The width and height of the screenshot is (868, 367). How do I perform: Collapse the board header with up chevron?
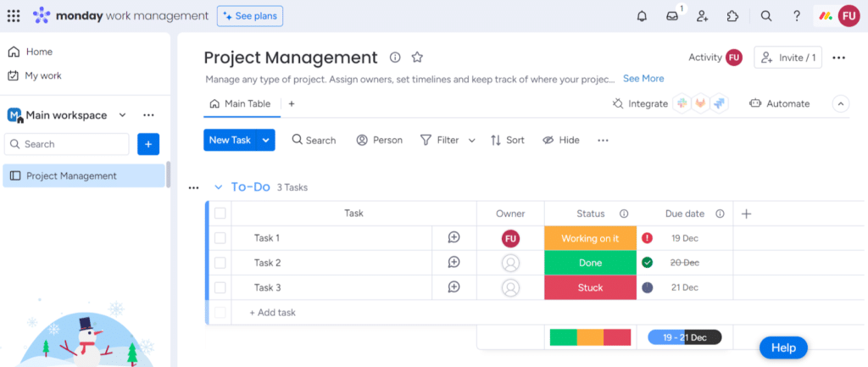[841, 103]
